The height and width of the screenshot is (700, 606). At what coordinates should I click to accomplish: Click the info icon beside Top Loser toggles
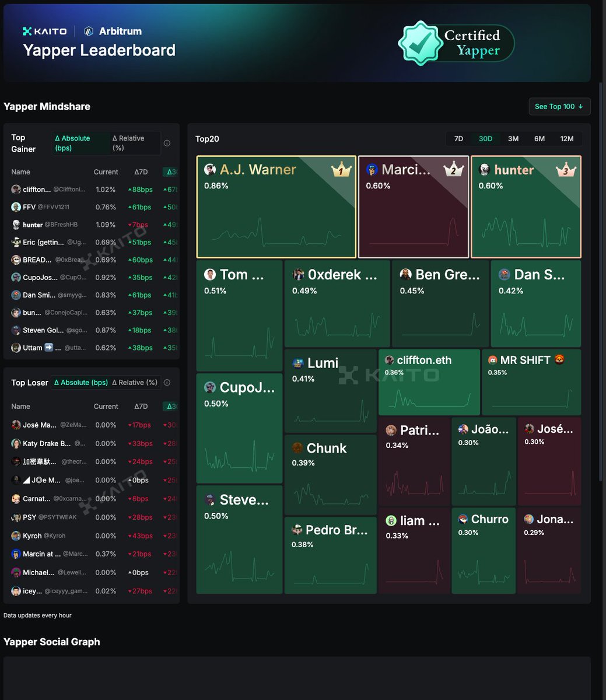point(167,383)
